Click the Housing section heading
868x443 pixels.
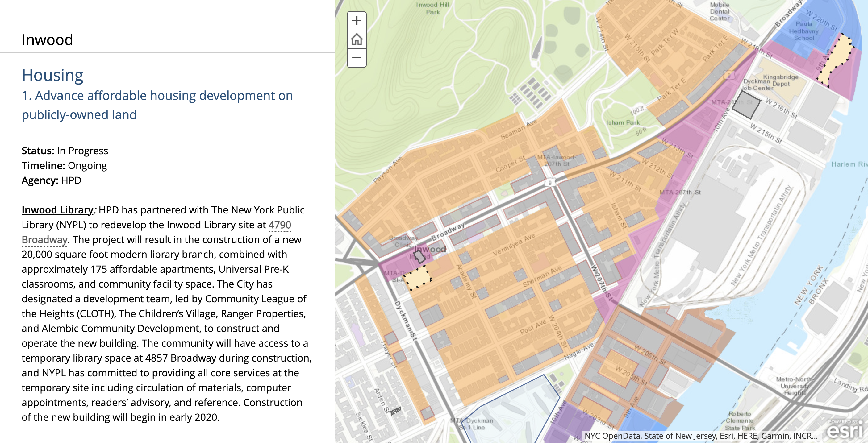[x=52, y=75]
